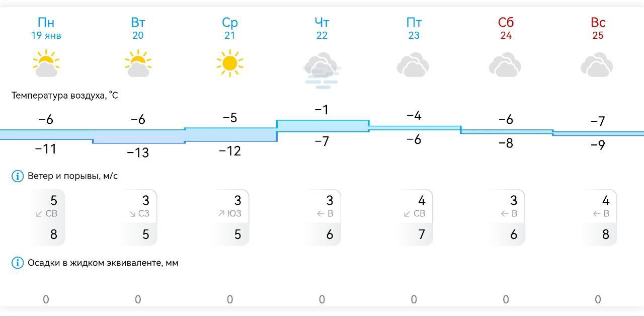Select Sunday 25 day tab
644x317 pixels.
598,28
